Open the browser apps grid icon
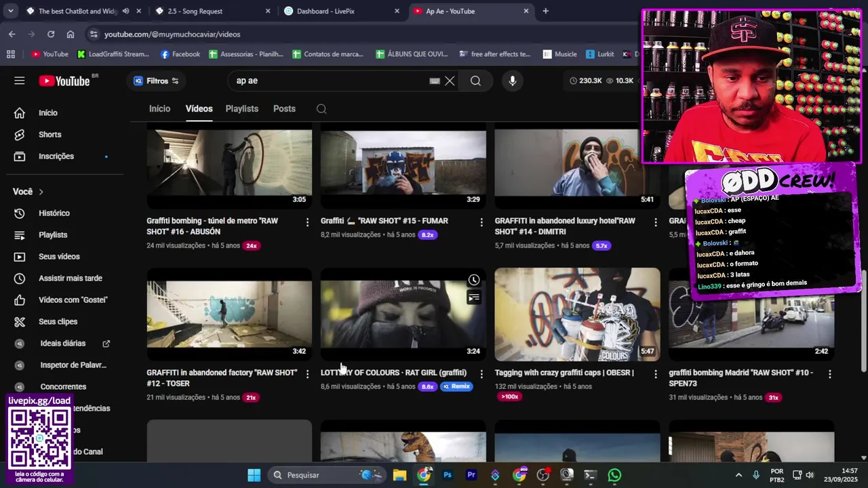The width and height of the screenshot is (868, 488). pos(11,54)
